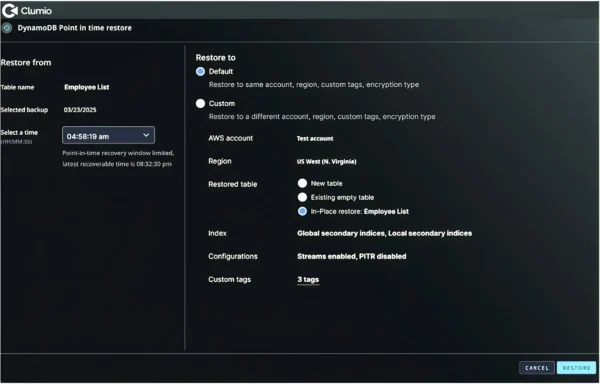Select the Custom restore option
The image size is (600, 384).
click(200, 104)
